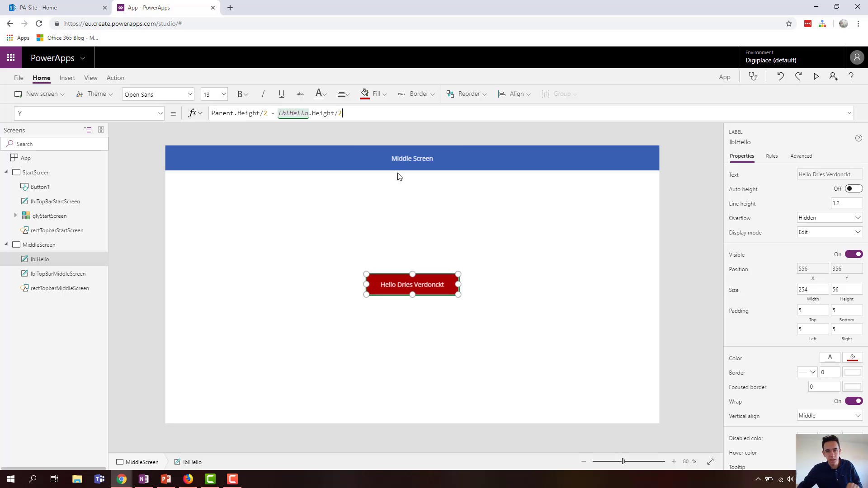Apply strikethrough formatting
Image resolution: width=868 pixels, height=488 pixels.
click(x=300, y=94)
